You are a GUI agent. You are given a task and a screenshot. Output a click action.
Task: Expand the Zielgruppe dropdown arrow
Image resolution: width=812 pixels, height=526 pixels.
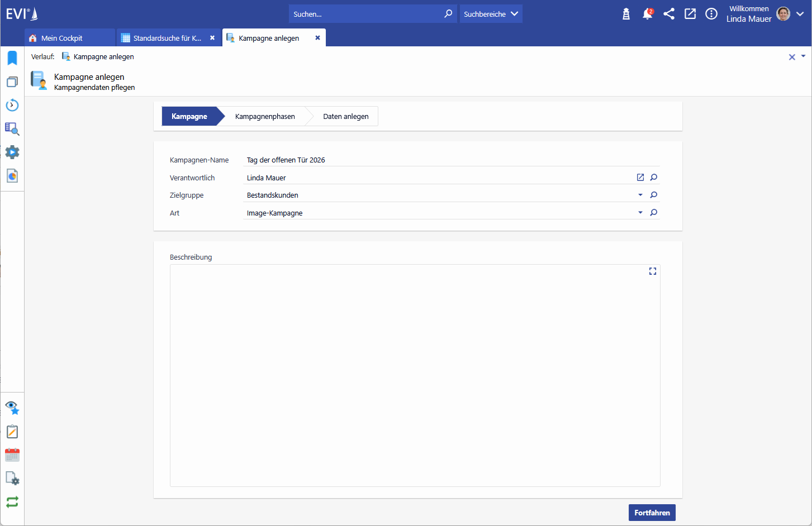pos(640,195)
